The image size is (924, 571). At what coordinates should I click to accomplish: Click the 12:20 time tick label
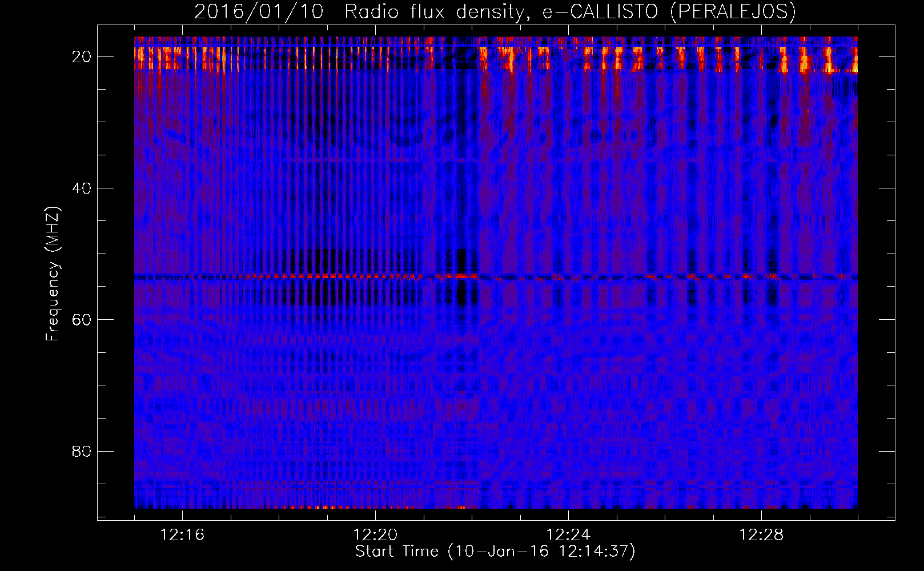375,535
